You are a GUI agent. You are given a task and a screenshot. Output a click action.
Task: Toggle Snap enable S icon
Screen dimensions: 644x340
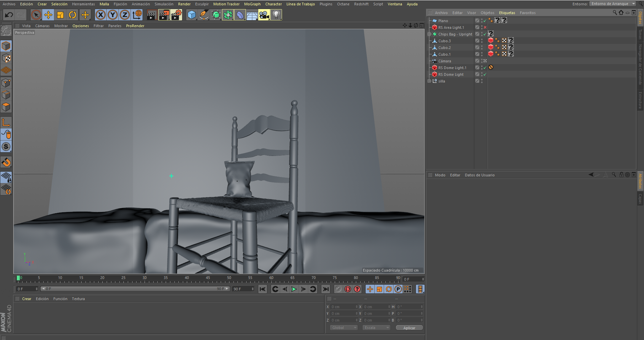[6, 147]
